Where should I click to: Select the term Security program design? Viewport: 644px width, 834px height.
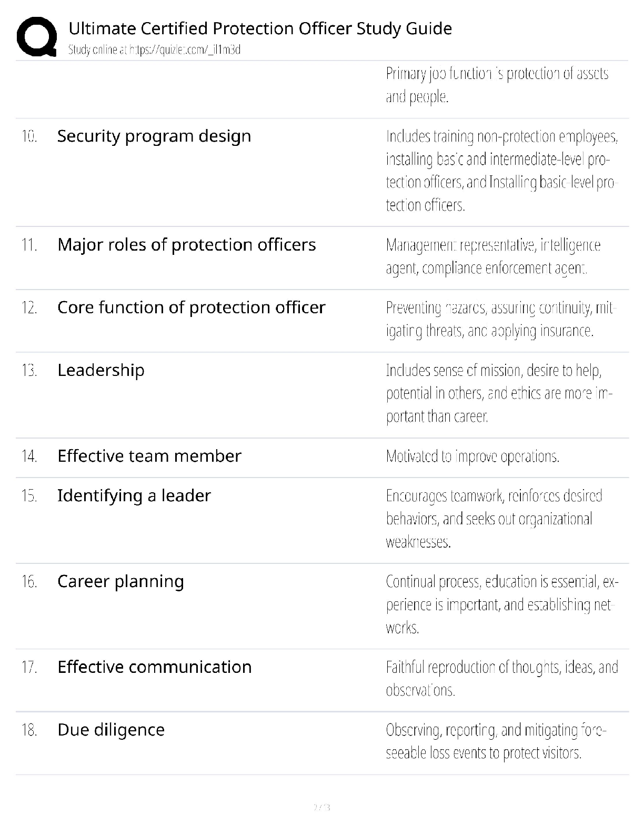pos(154,136)
